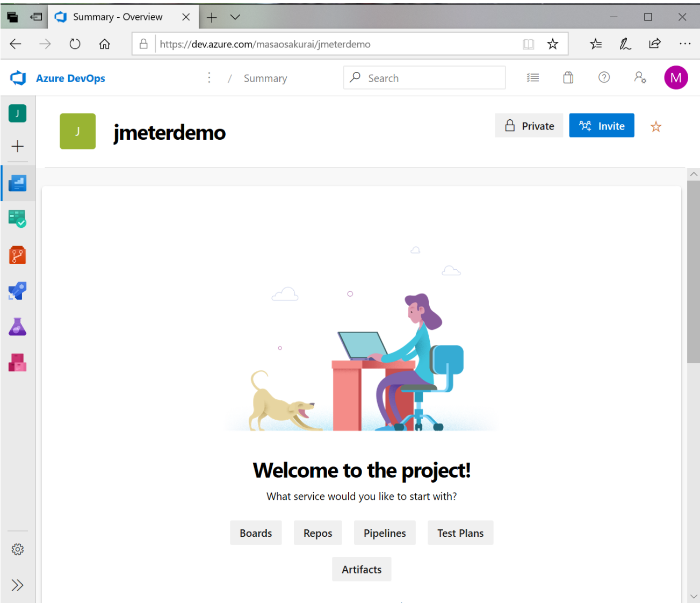Open the breadcrumb more options menu
700x603 pixels.
(x=209, y=78)
